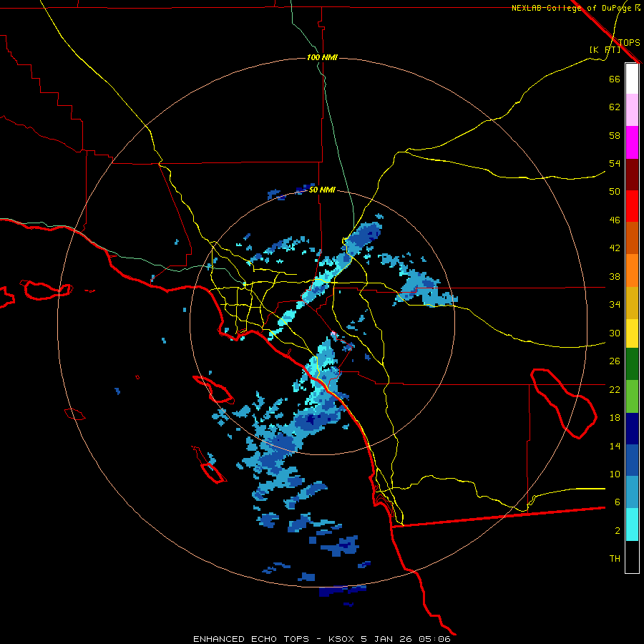
Task: Click the 30 value on the legend
Action: pos(615,333)
